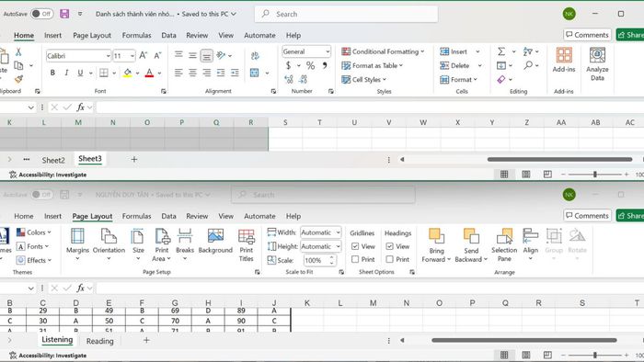Open the General number format dropdown
644x362 pixels.
click(328, 51)
